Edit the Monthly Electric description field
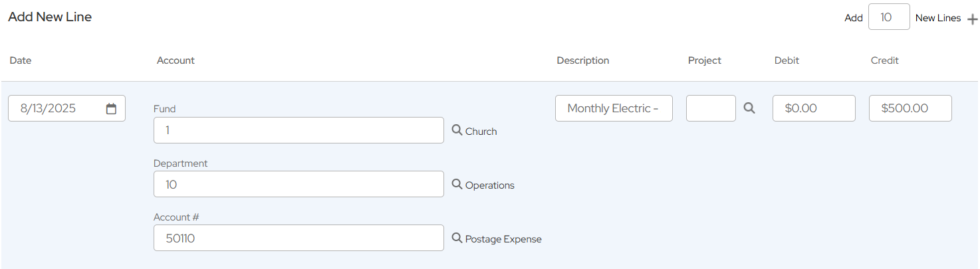This screenshot has height=269, width=980. point(613,108)
